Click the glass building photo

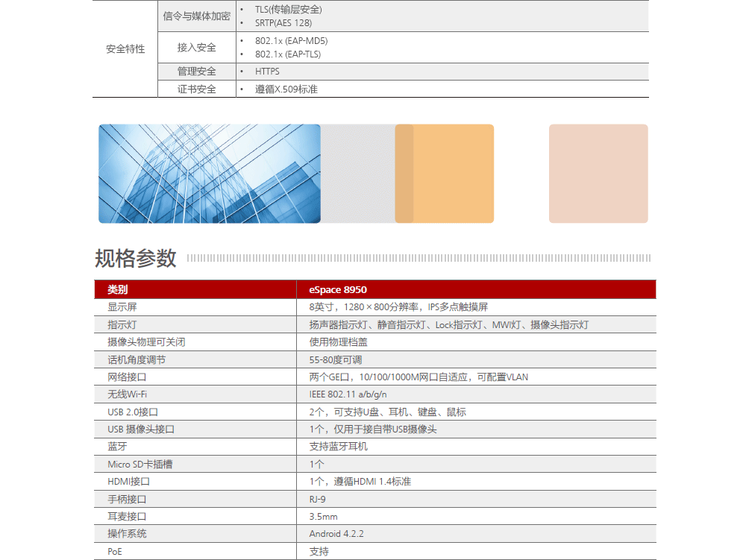pos(210,174)
